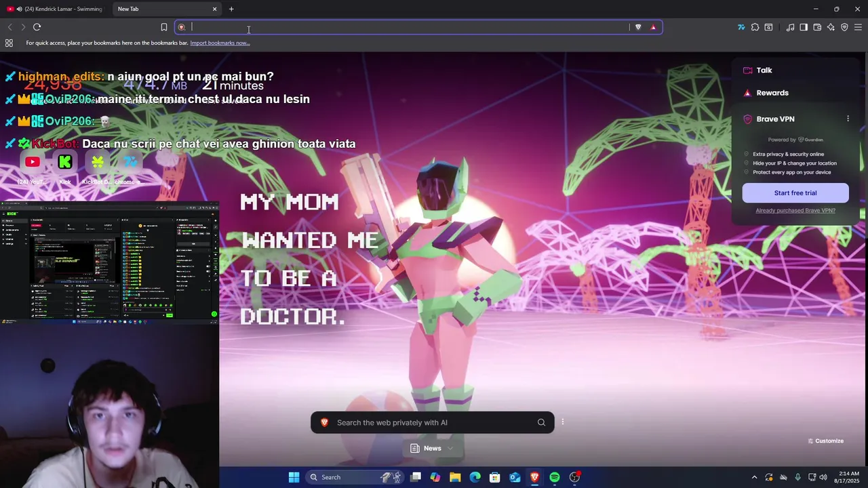Open Leo AI sparkle icon
Screen dimensions: 868x488
pyautogui.click(x=831, y=27)
